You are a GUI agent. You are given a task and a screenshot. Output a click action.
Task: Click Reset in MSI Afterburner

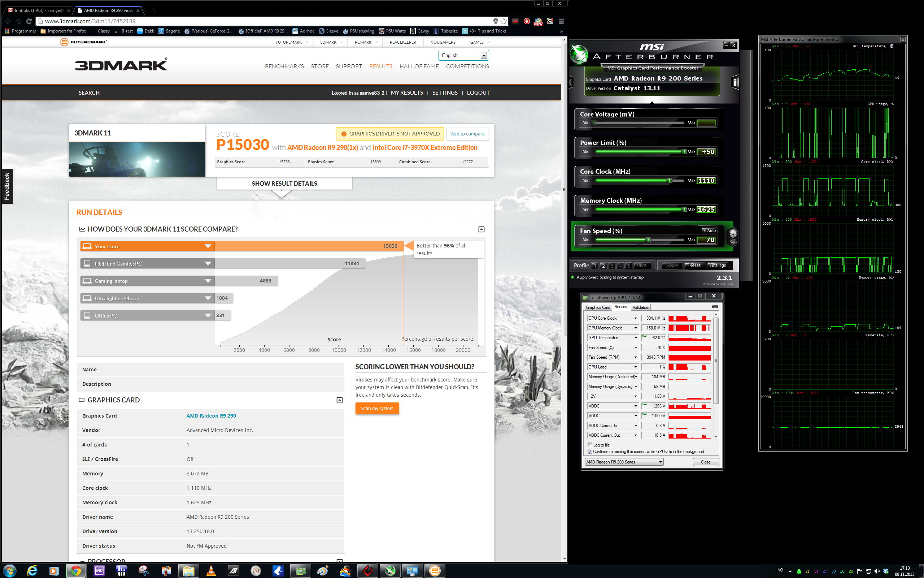694,265
